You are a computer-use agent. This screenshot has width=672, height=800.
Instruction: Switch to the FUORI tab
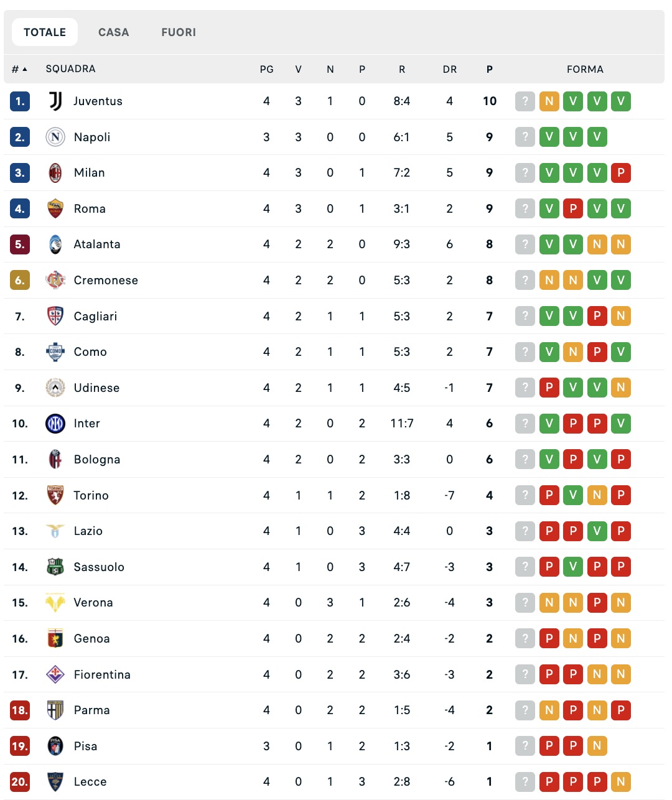(179, 32)
